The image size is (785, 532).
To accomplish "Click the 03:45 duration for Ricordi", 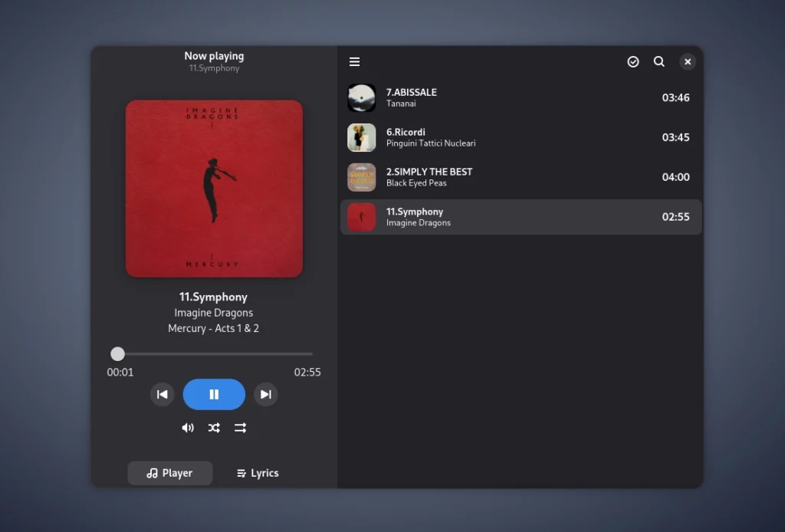I will tap(675, 138).
